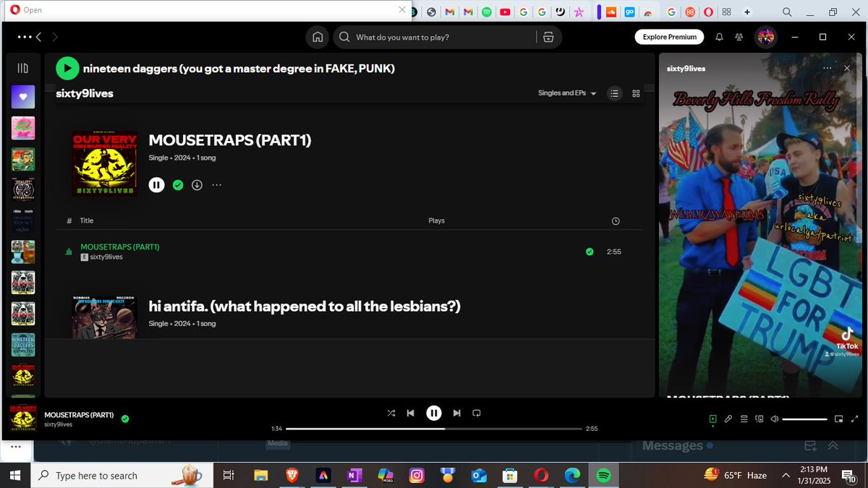Image resolution: width=868 pixels, height=488 pixels.
Task: Open Liked Songs heart tile
Action: 23,96
